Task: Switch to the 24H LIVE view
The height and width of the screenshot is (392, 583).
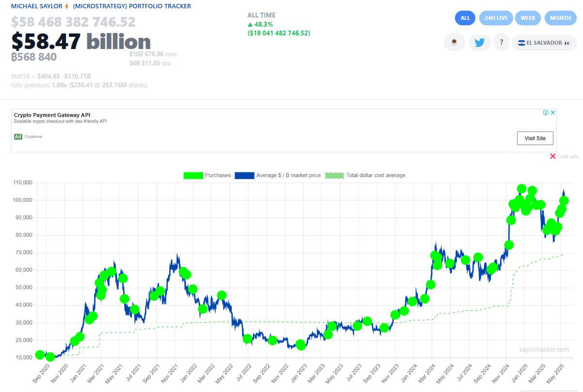Action: tap(496, 18)
